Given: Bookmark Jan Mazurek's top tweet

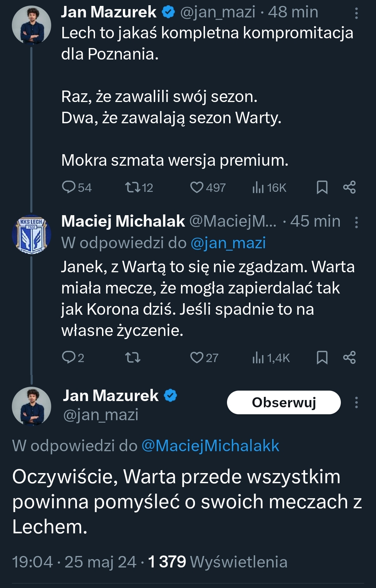Looking at the screenshot, I should [x=322, y=187].
